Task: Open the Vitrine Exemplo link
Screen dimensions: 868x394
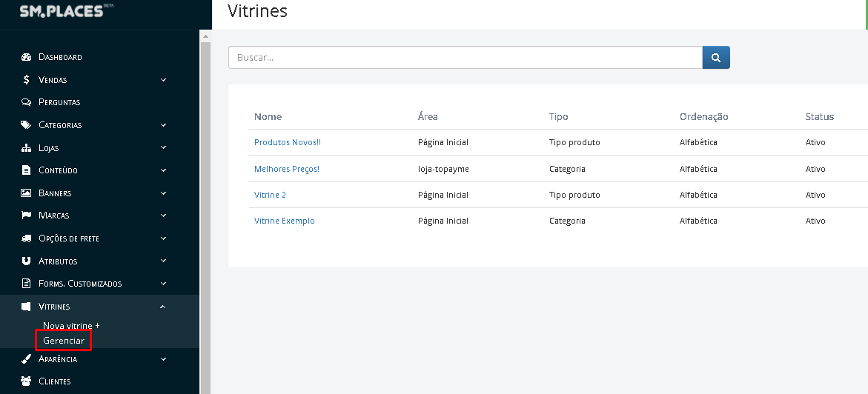Action: [285, 221]
